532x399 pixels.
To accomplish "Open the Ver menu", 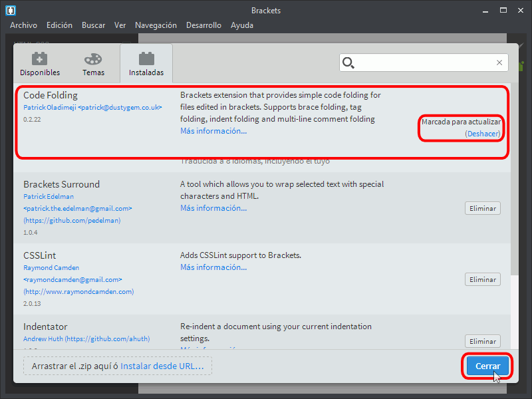I will coord(120,25).
